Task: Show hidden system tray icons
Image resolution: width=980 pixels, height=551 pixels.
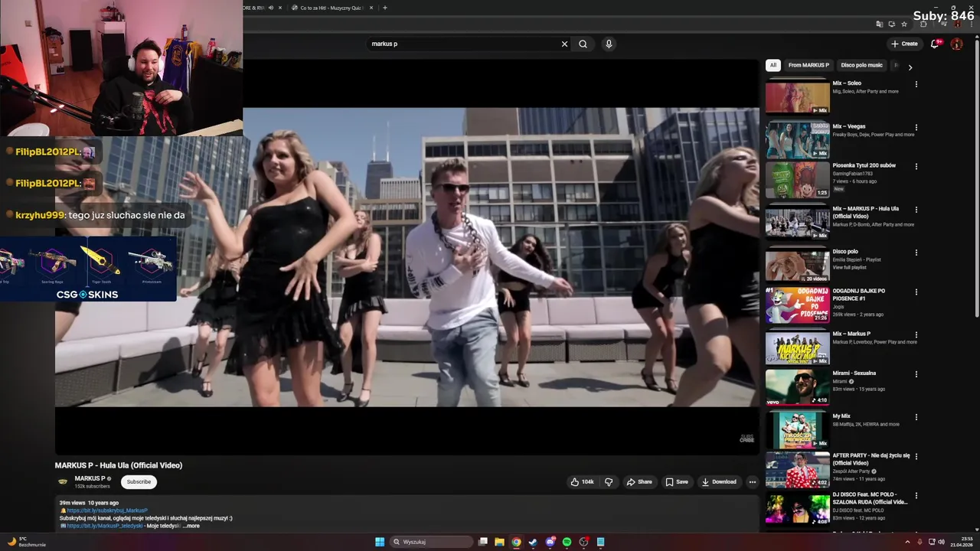Action: coord(907,542)
